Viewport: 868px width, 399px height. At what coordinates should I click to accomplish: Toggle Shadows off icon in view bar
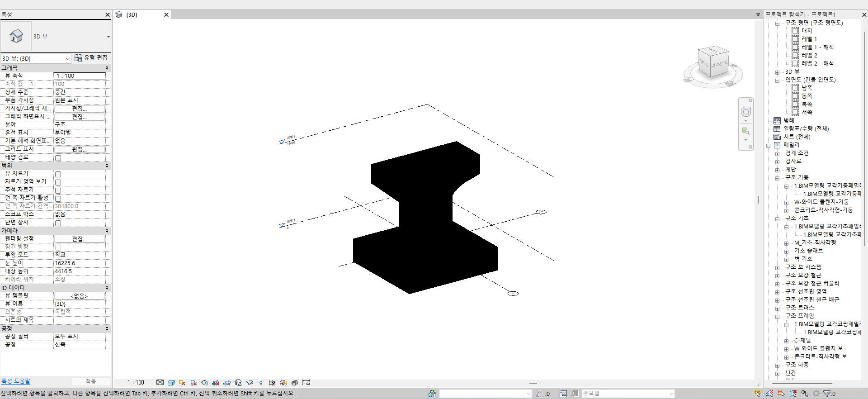pyautogui.click(x=193, y=383)
